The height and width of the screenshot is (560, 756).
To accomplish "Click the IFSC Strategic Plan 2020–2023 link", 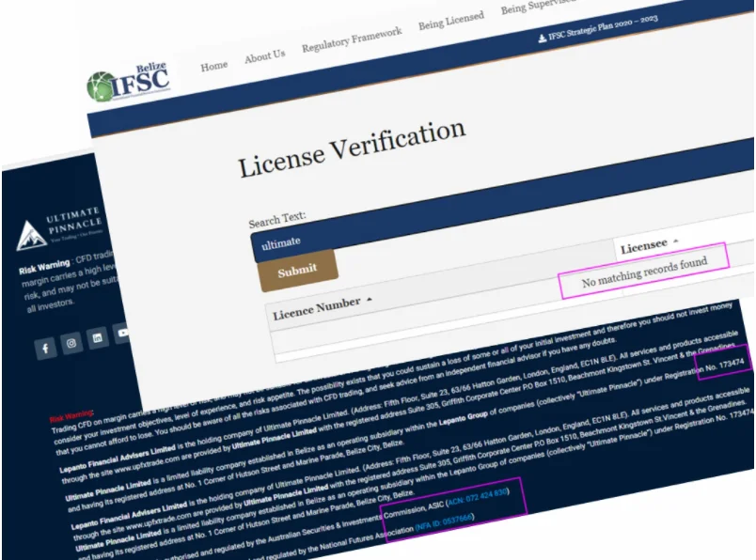I will click(603, 26).
